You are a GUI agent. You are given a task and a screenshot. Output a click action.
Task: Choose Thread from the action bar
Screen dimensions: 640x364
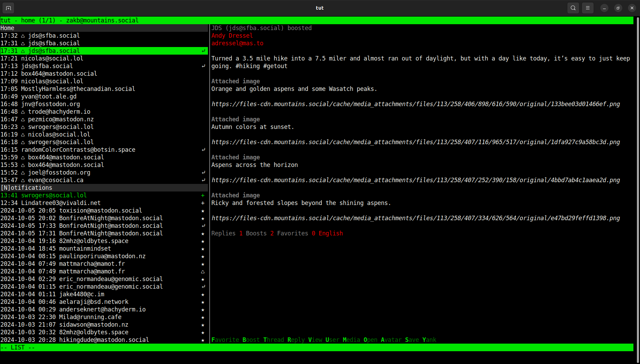[273, 340]
